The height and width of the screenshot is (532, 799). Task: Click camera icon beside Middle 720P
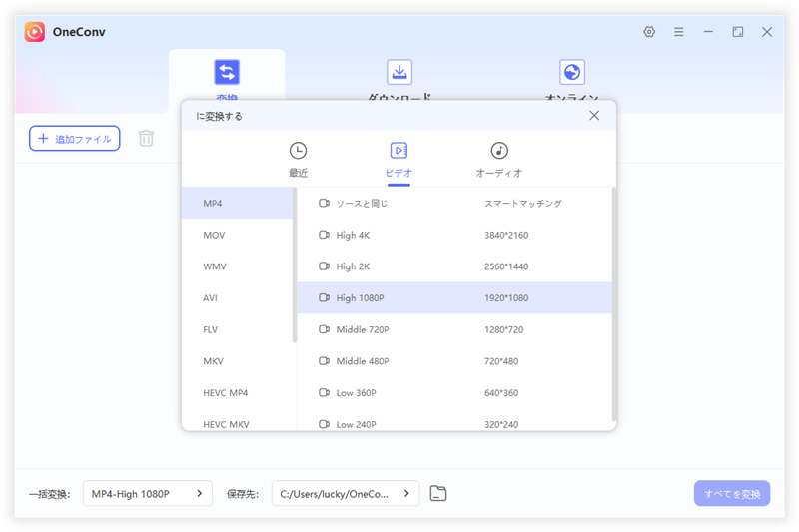(x=324, y=329)
